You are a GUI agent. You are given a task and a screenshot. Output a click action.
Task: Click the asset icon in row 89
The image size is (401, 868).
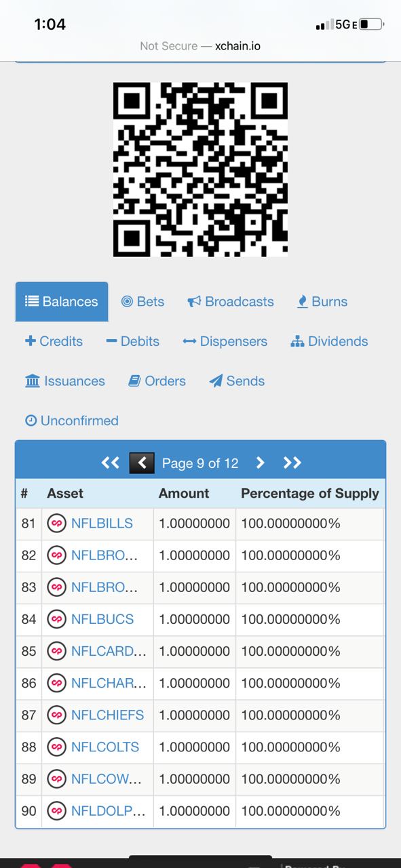coord(56,779)
